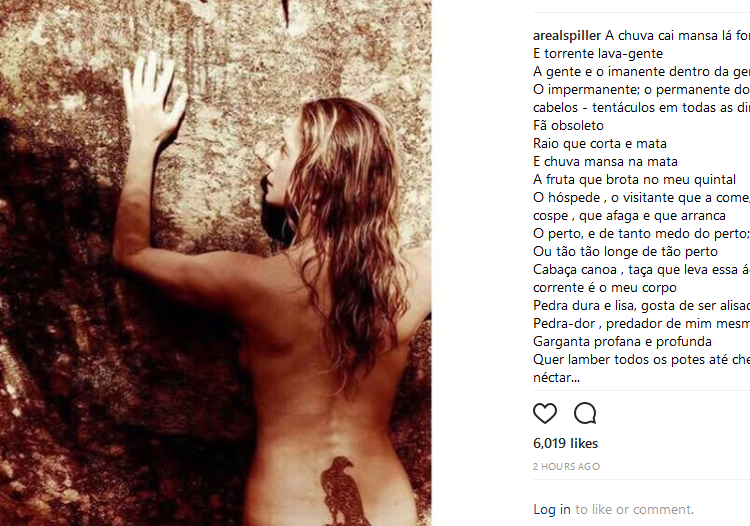The height and width of the screenshot is (526, 750).
Task: Open comments via the speech bubble icon
Action: (585, 413)
